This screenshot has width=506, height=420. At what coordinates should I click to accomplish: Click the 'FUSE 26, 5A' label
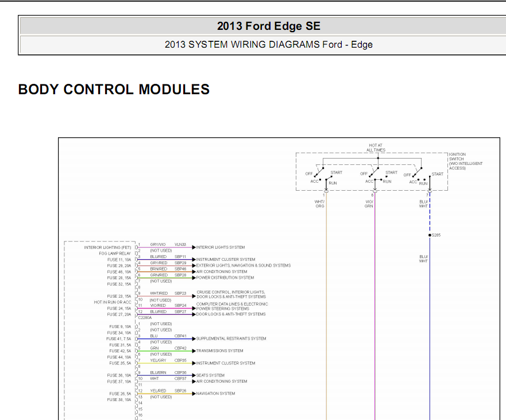(x=120, y=394)
